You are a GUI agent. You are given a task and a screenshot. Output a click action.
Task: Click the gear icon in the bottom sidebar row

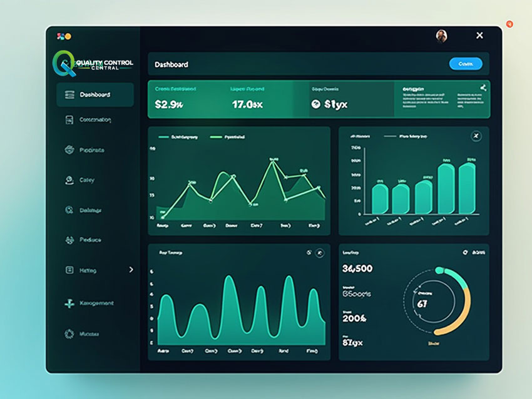(x=69, y=334)
